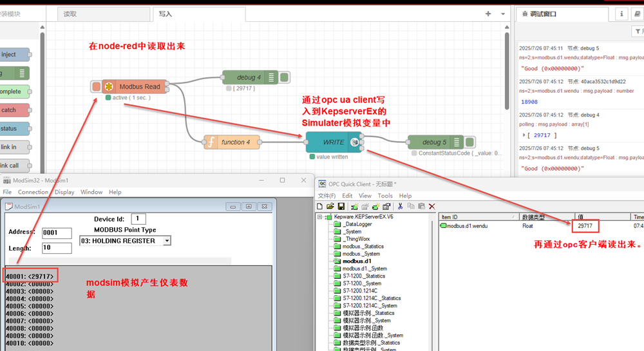Select the catch node in the palette
This screenshot has height=351, width=644.
click(x=14, y=110)
